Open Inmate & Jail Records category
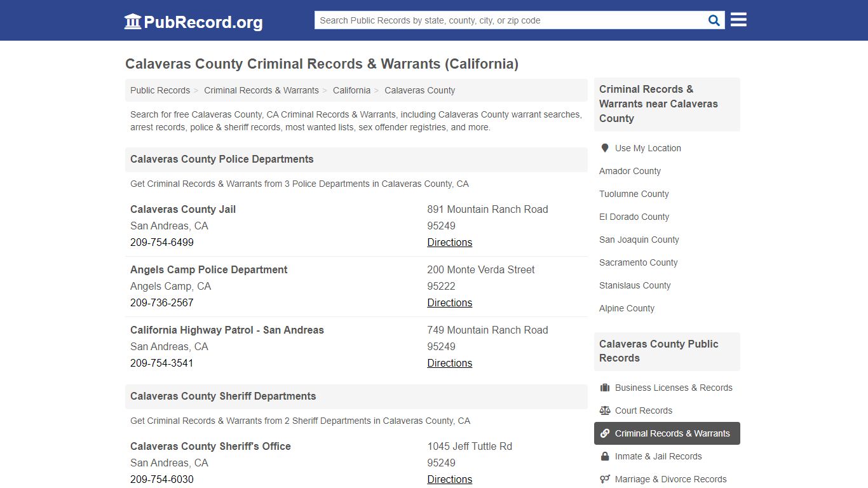Screen dimensions: 868x488 658,456
